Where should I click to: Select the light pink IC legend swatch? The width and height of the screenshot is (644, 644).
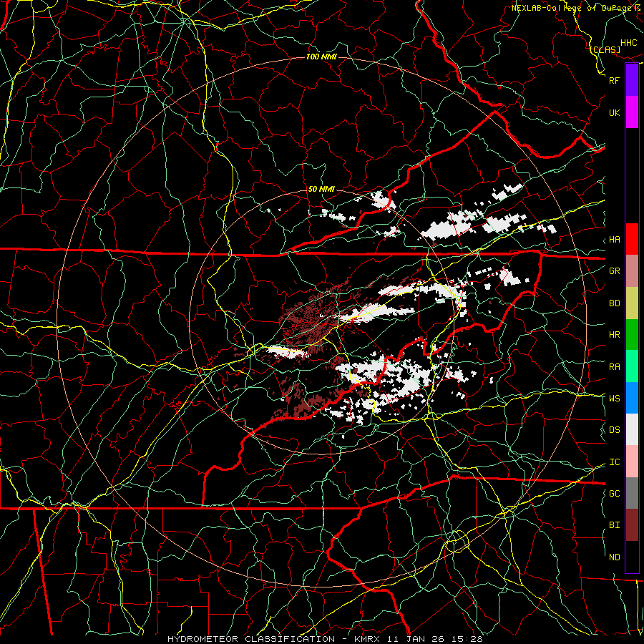point(632,462)
